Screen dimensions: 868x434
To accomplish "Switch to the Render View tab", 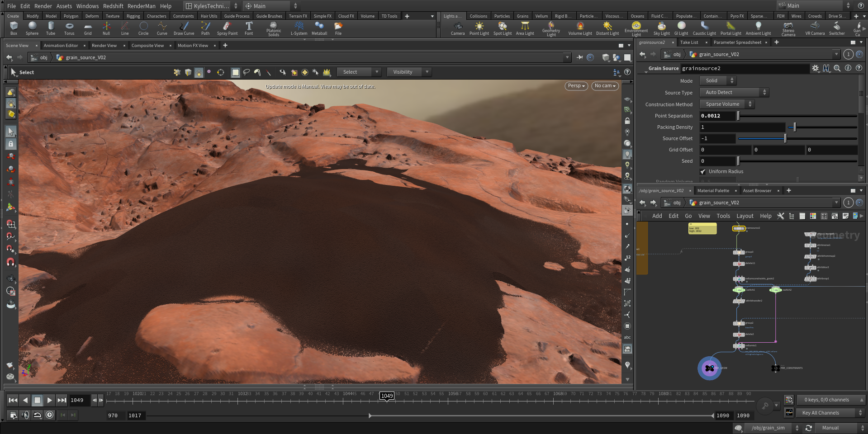I will point(104,45).
